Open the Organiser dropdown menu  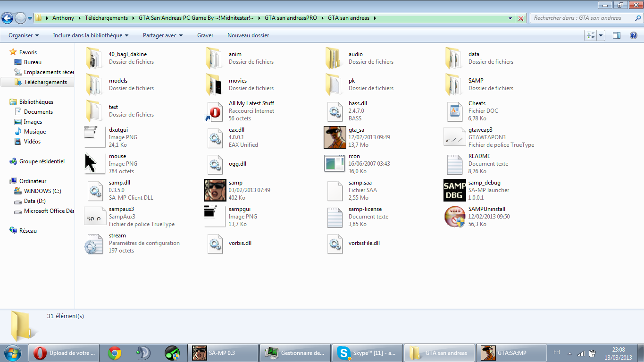point(24,35)
